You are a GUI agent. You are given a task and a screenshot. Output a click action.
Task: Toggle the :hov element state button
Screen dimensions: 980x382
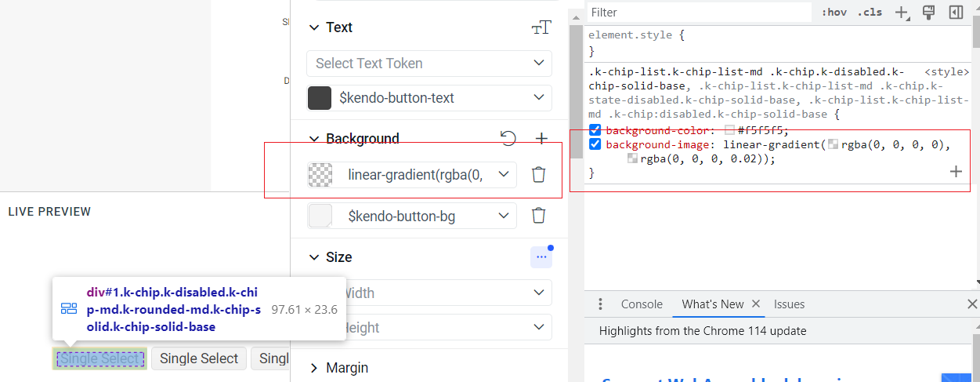[x=834, y=13]
